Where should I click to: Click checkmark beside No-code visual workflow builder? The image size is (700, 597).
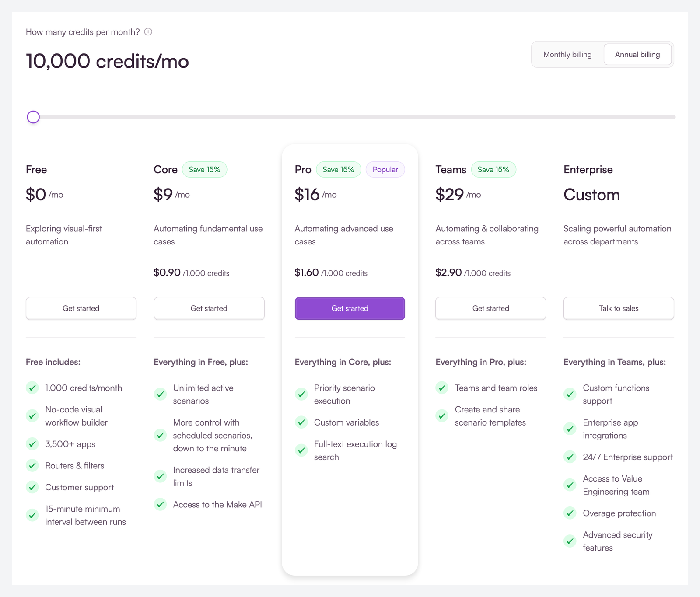32,416
